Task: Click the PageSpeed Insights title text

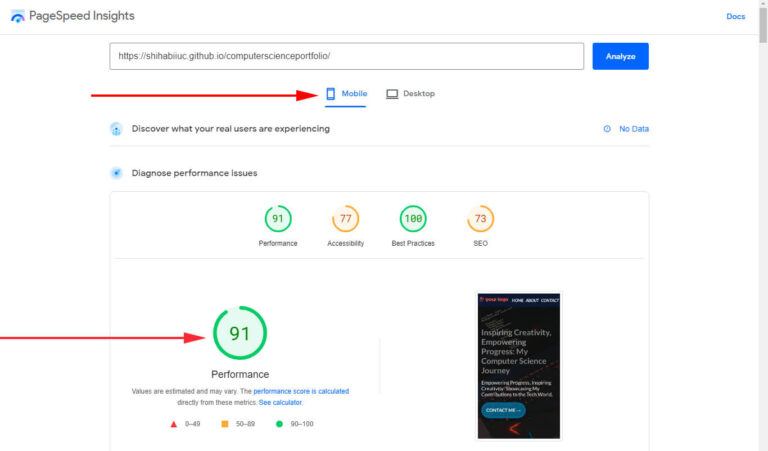Action: (x=84, y=17)
